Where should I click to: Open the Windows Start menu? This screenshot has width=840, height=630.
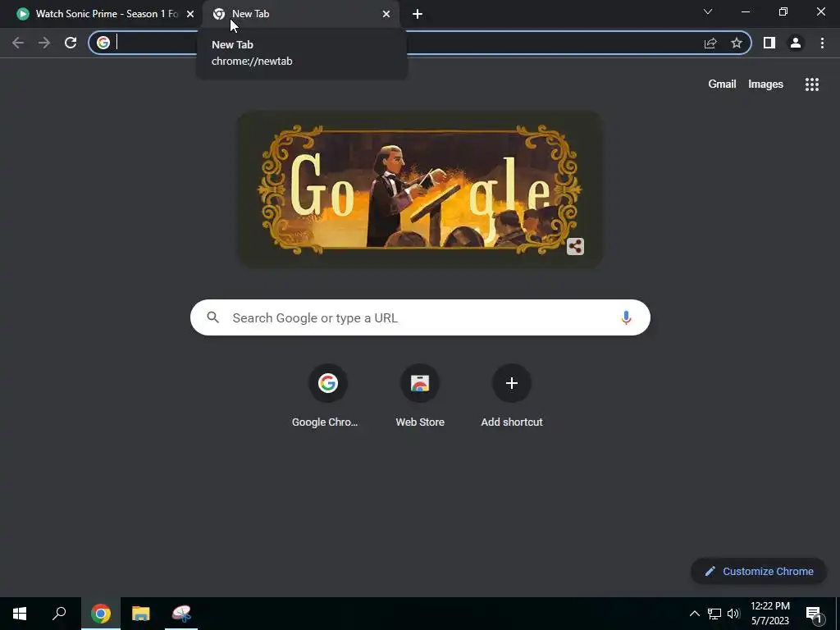coord(20,614)
